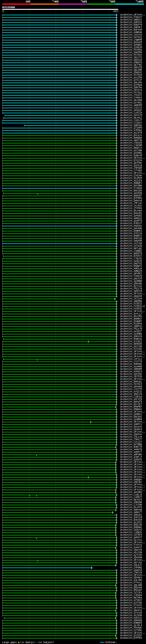Click the 'Large gaps' legend text
This screenshot has height=644, width=146.
click(10, 642)
